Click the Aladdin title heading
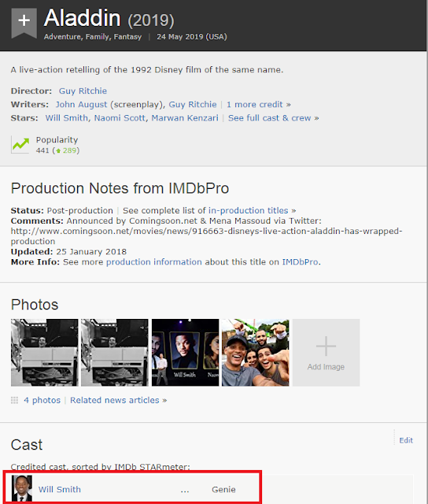428x504 pixels. coord(82,18)
